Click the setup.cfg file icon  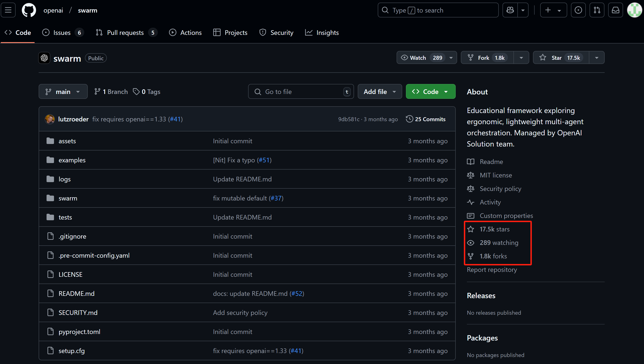coord(51,351)
